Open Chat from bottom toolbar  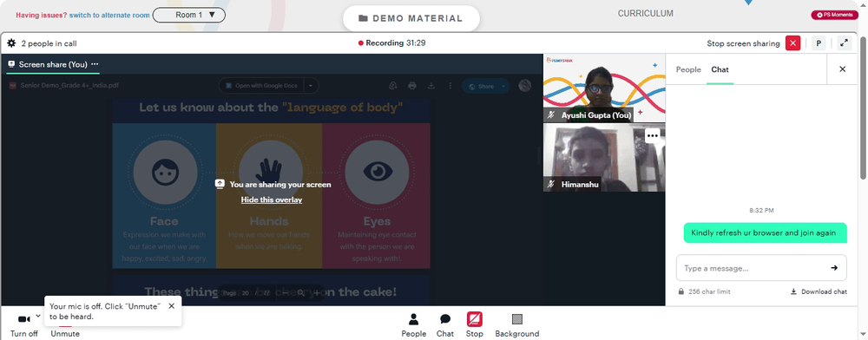(x=445, y=325)
